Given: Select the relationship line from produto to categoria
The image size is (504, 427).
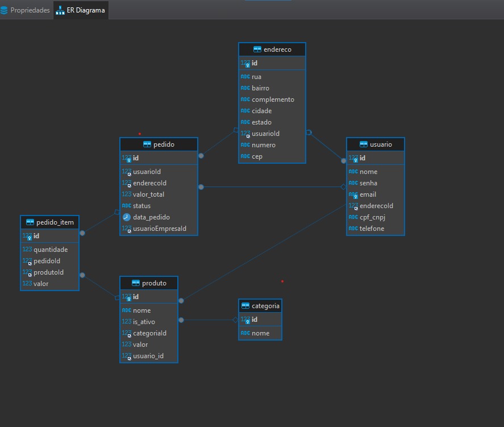Looking at the screenshot, I should (209, 320).
